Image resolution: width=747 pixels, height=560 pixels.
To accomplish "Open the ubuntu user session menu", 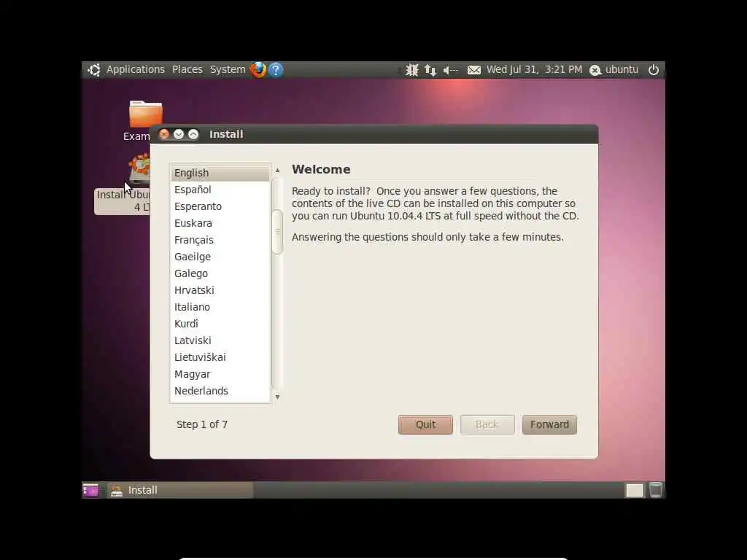I will pos(614,69).
